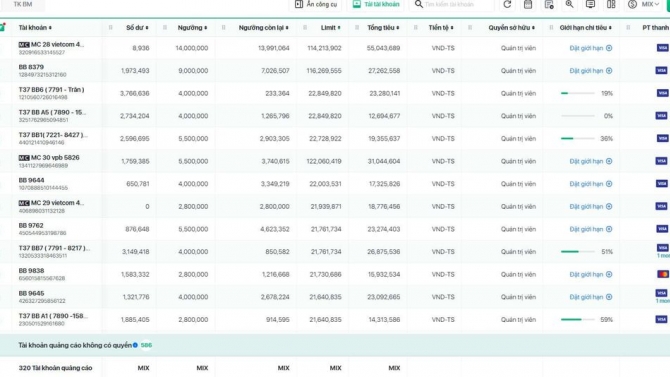Click the comment/message icon in toolbar
This screenshot has height=377, width=670.
coord(590,4)
